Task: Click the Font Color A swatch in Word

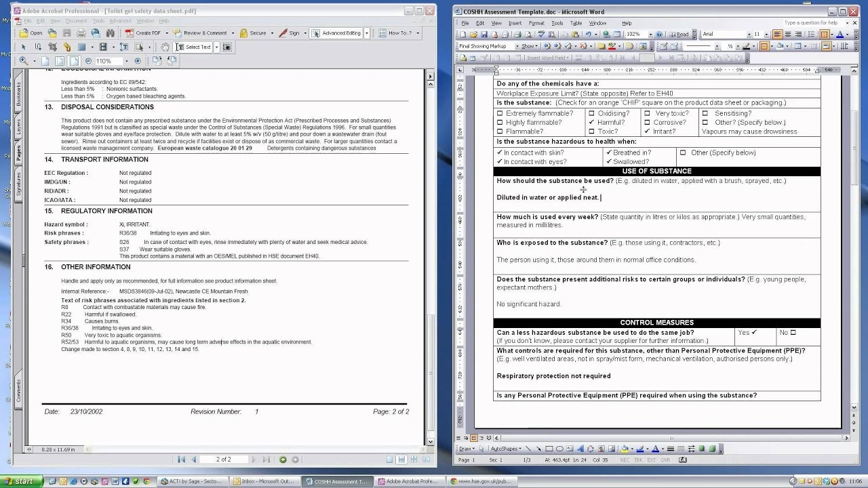Action: (x=840, y=34)
